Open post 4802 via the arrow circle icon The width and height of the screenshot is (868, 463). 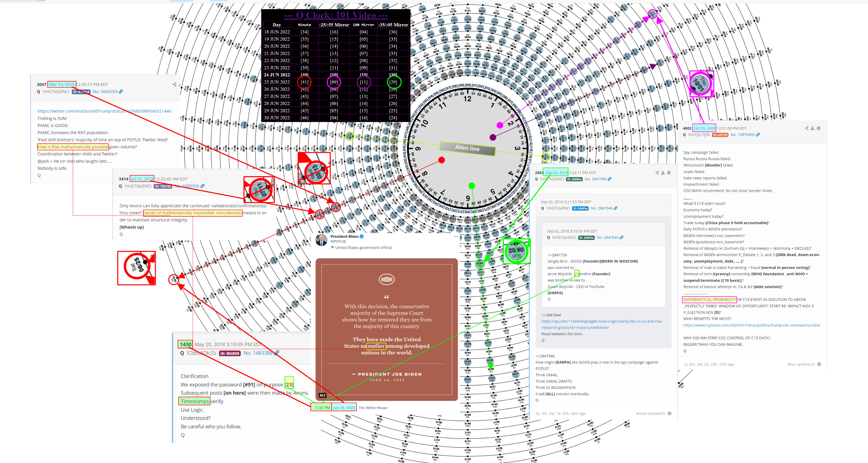(819, 129)
